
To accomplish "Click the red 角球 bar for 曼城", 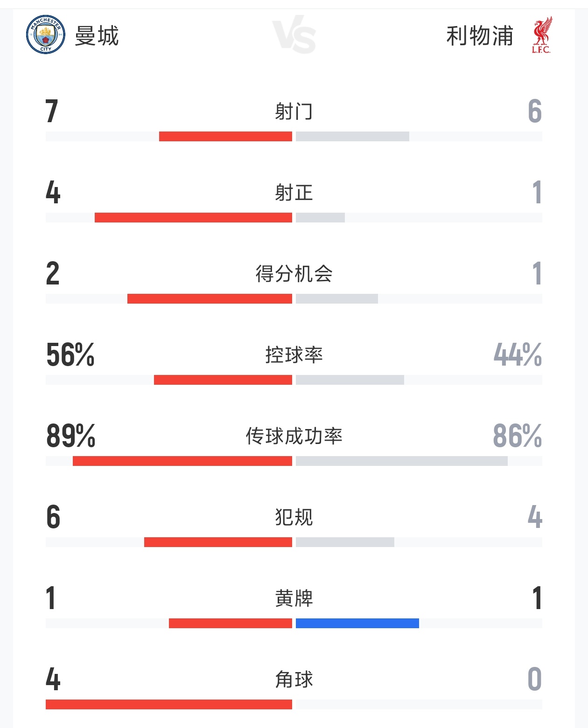I will click(169, 704).
